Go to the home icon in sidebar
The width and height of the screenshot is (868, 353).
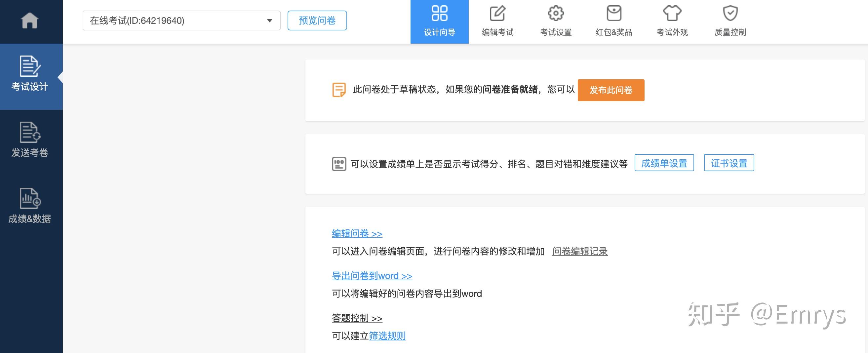[x=30, y=20]
